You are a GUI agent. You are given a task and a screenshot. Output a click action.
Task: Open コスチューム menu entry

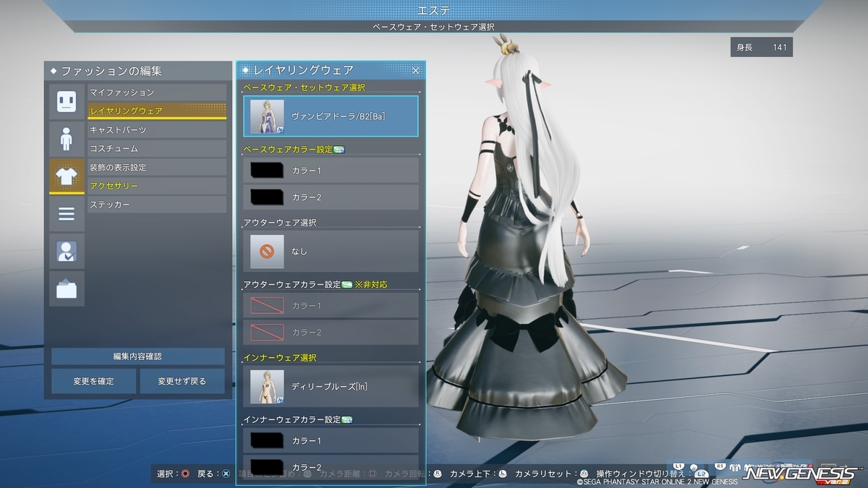pos(157,148)
